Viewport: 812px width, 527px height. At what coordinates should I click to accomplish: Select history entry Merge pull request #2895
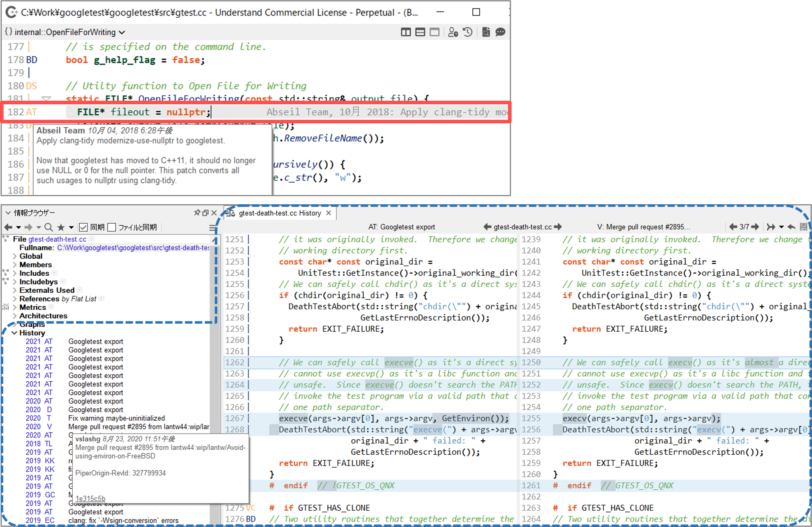[x=139, y=427]
